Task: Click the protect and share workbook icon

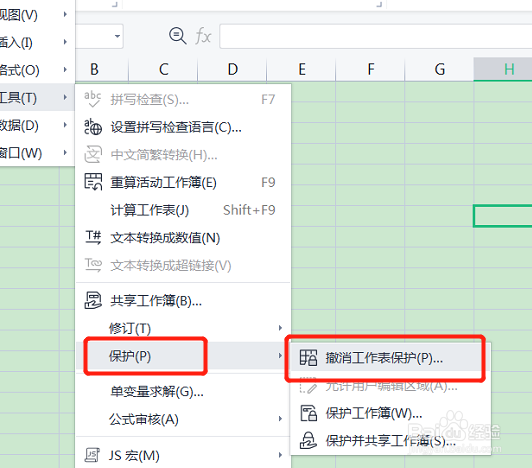Action: pos(308,441)
